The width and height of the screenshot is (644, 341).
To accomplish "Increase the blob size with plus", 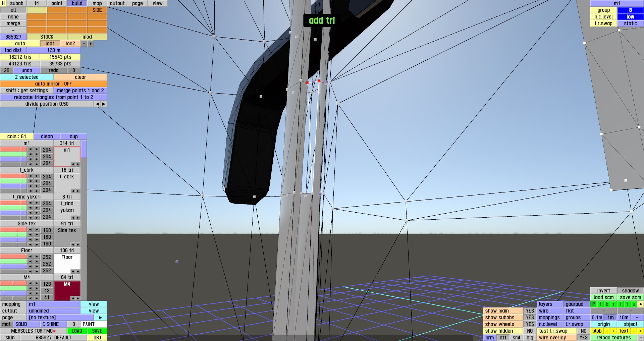I will [614, 331].
